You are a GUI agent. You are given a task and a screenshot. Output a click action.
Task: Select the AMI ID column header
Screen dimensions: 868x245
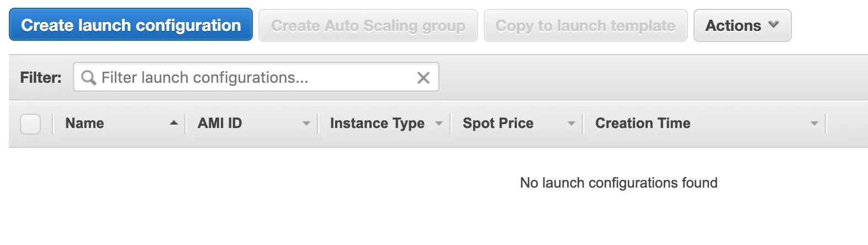[220, 124]
